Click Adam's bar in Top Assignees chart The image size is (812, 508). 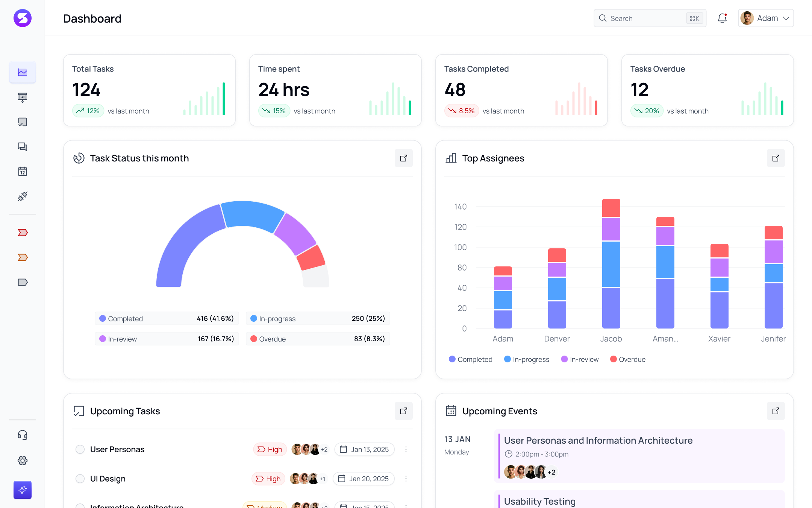click(503, 297)
